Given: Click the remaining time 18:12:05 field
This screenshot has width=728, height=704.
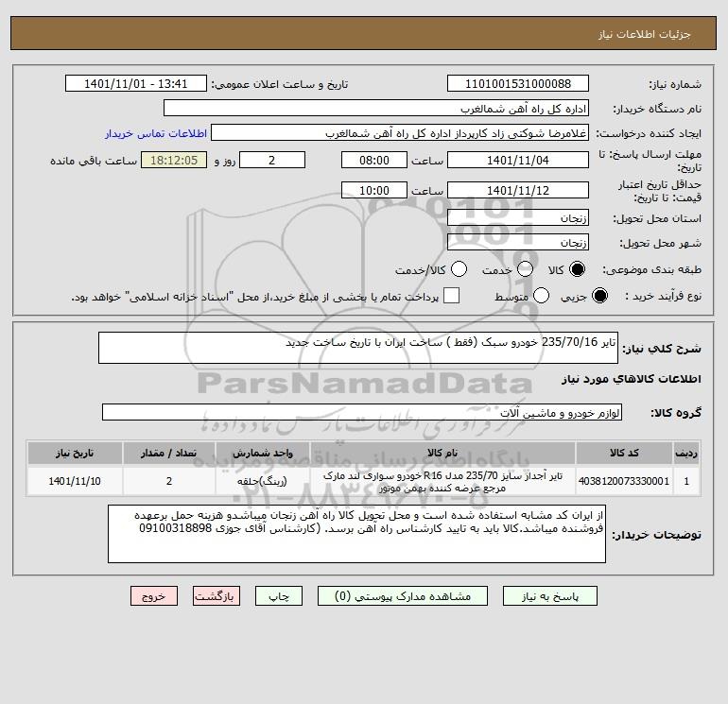Looking at the screenshot, I should click(x=174, y=160).
